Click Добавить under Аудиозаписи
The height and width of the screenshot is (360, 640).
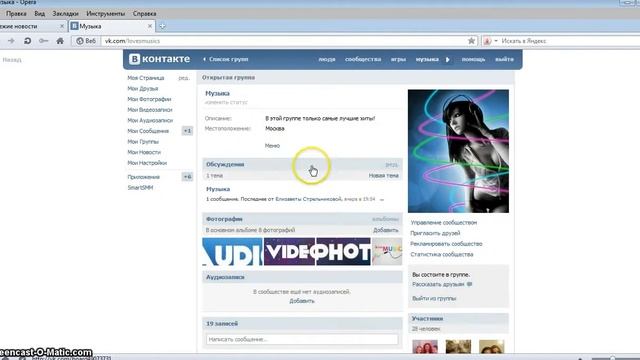[302, 301]
